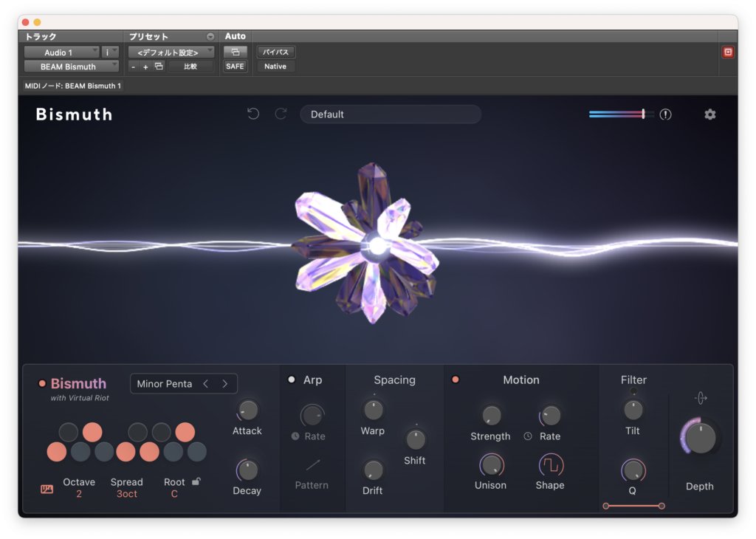Click the plus next preset button
Screen dimensions: 756x539
click(145, 66)
